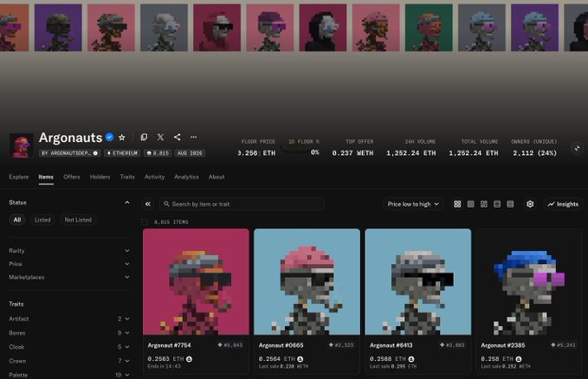Open the Argonaut #2385 item image
The width and height of the screenshot is (588, 379).
coord(529,282)
